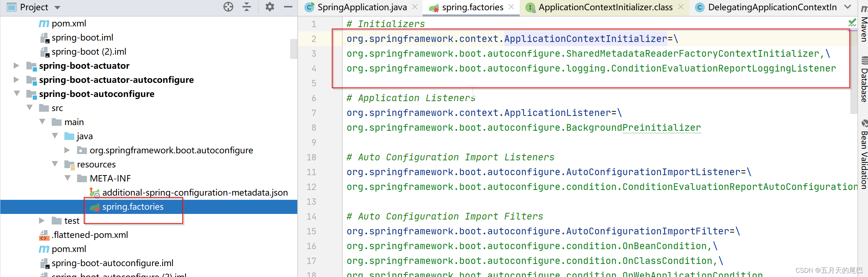The width and height of the screenshot is (868, 277).
Task: Click the java source folder icon
Action: 69,136
